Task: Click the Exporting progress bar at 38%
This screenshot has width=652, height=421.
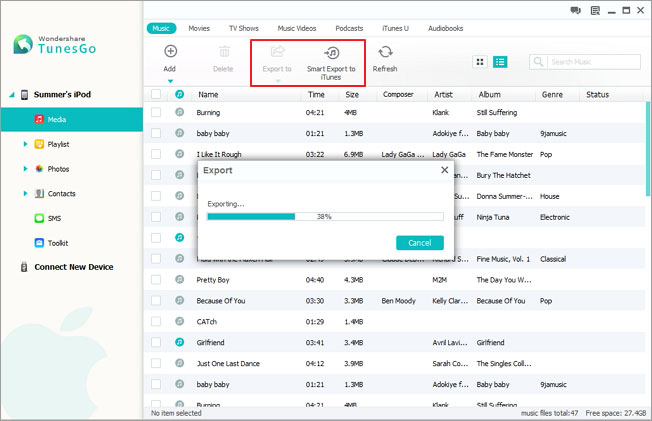Action: tap(325, 216)
